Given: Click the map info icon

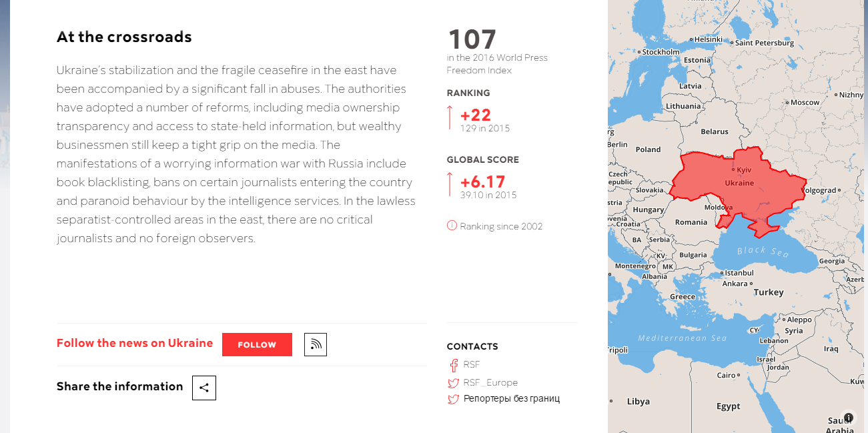Looking at the screenshot, I should pyautogui.click(x=848, y=418).
